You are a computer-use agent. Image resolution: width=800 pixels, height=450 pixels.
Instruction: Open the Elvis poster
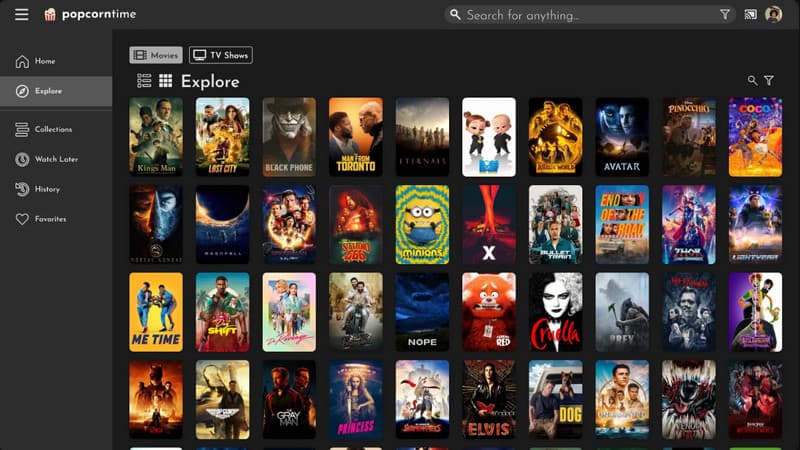[x=489, y=399]
